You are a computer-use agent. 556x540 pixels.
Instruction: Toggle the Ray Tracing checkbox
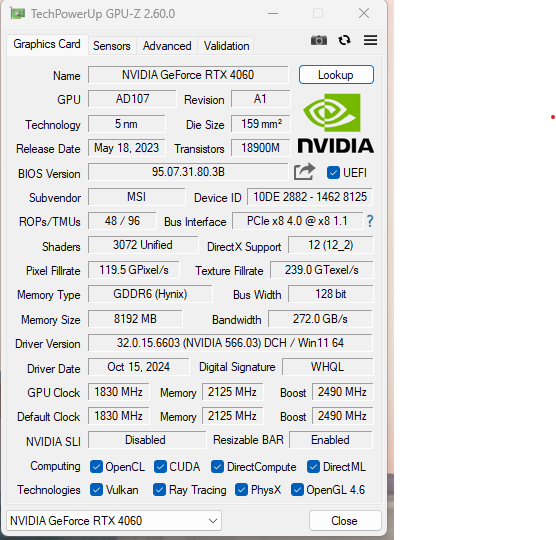(159, 490)
